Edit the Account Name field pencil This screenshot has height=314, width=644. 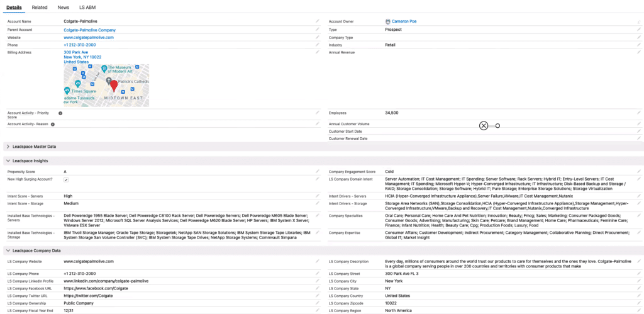(x=317, y=21)
